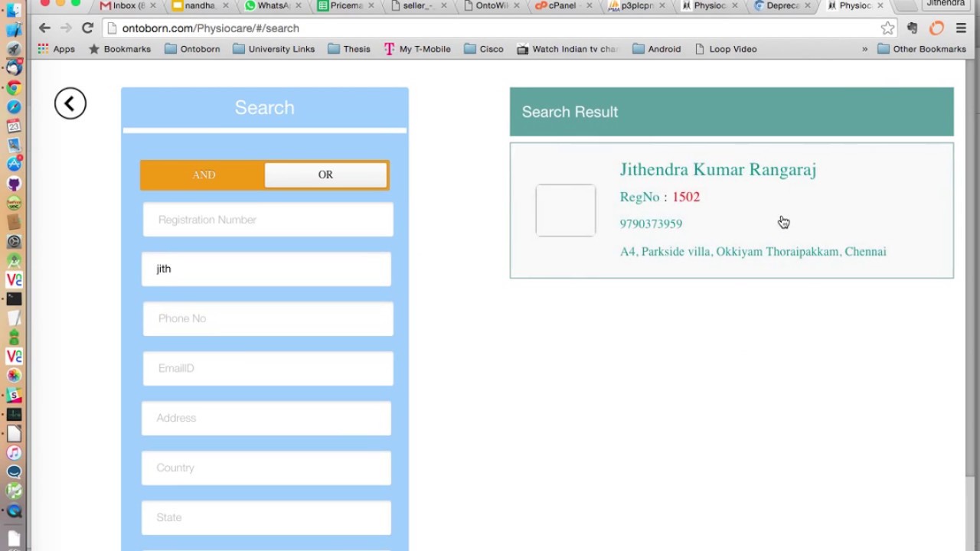Open Terminal from the dock
The height and width of the screenshot is (551, 980).
(14, 298)
